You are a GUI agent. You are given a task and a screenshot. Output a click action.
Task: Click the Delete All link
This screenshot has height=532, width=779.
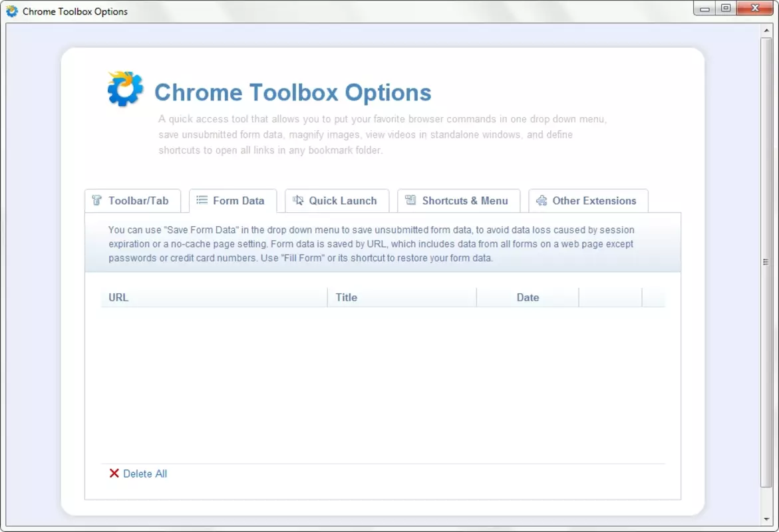tap(145, 474)
